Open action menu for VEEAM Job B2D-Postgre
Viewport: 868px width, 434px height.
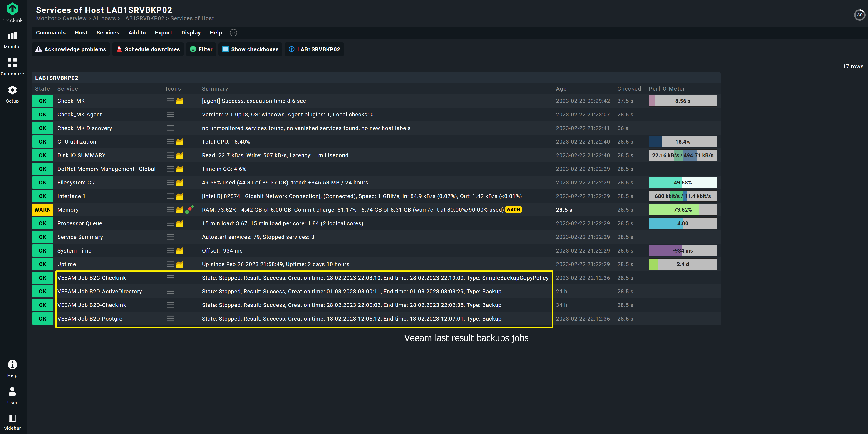(x=170, y=319)
